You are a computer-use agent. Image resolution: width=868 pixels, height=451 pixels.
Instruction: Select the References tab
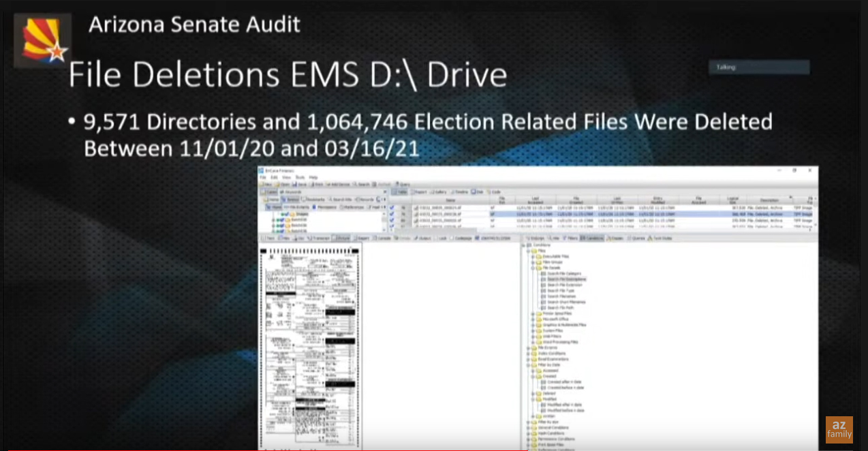tap(352, 207)
